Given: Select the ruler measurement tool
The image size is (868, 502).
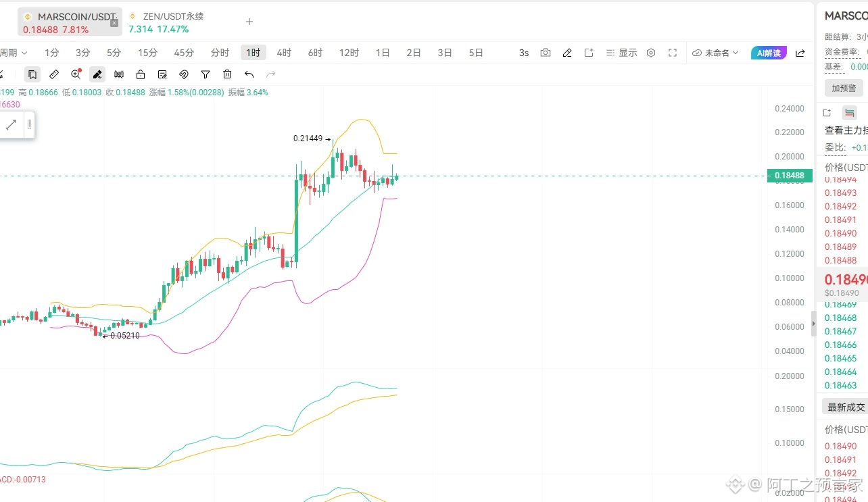Looking at the screenshot, I should tap(54, 74).
